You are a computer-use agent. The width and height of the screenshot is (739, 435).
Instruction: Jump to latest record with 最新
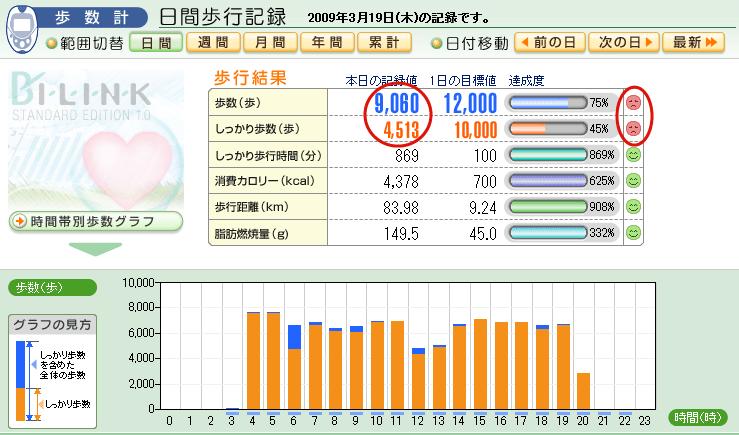click(x=693, y=43)
